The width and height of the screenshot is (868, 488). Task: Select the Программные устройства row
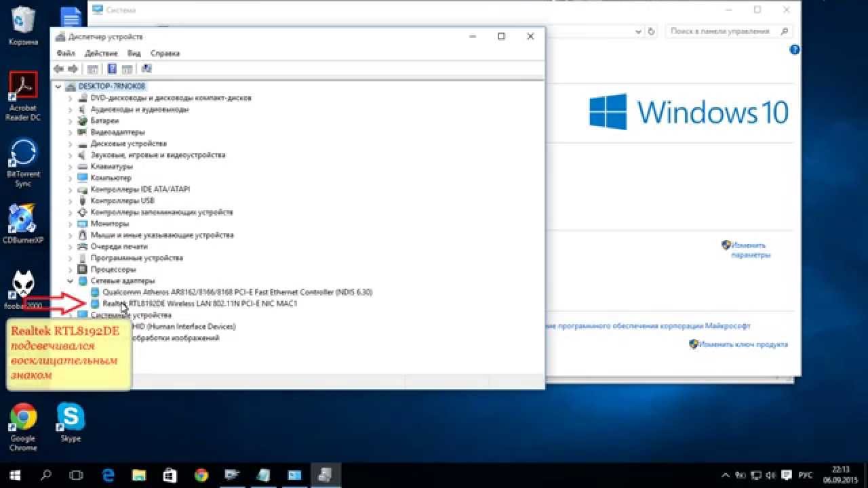point(136,258)
